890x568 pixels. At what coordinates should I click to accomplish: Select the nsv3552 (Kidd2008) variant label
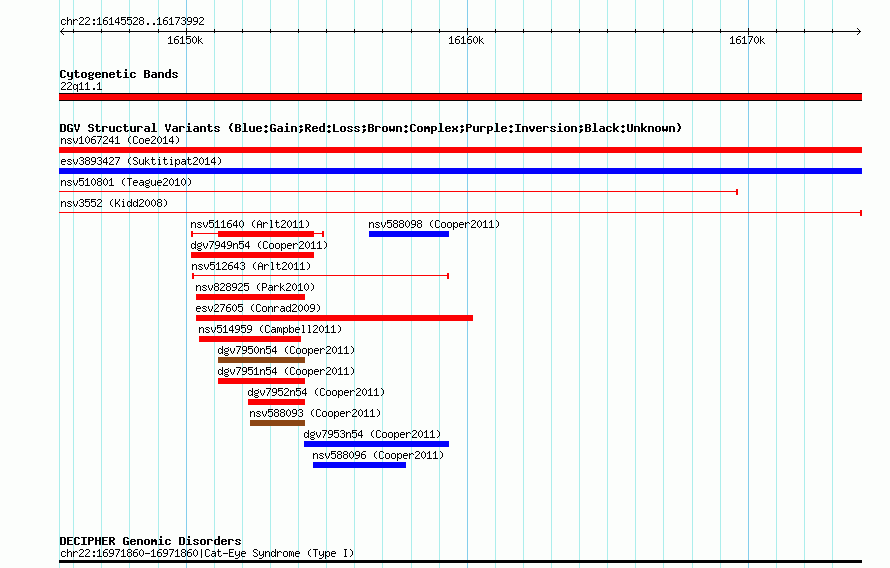point(114,203)
